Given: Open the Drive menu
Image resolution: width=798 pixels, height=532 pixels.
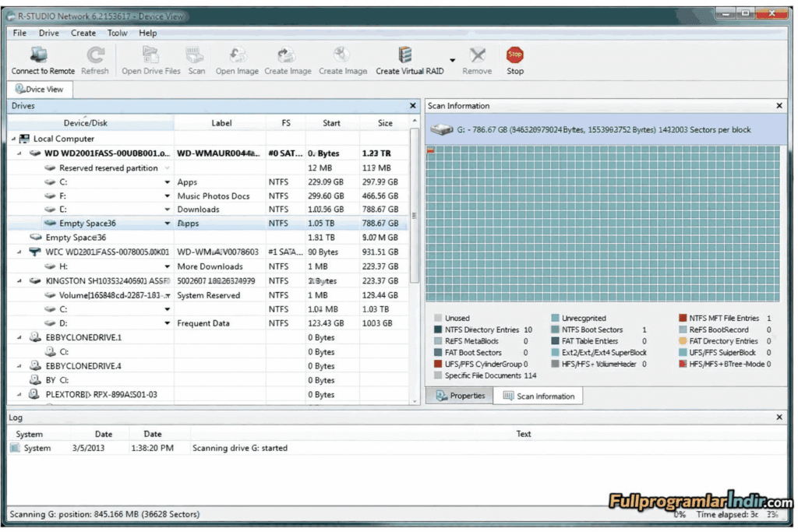Looking at the screenshot, I should (x=48, y=33).
